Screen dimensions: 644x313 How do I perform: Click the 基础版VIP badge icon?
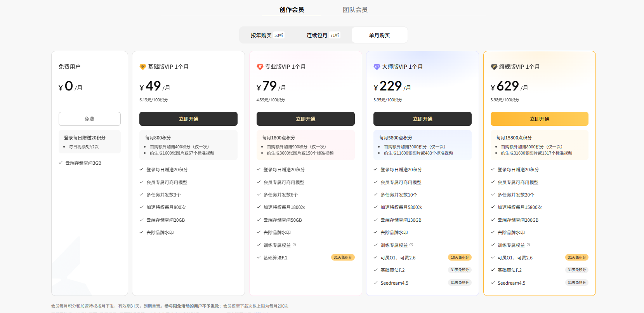click(x=142, y=67)
